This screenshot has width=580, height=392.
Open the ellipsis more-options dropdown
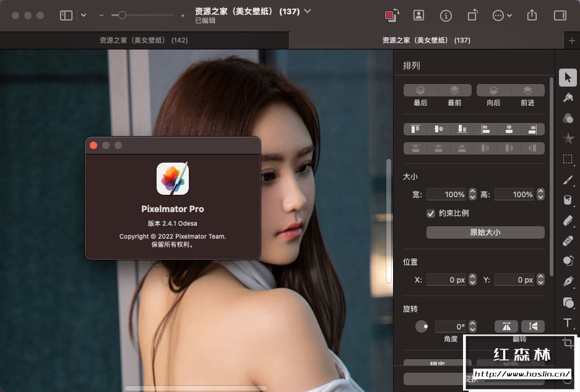[x=502, y=15]
